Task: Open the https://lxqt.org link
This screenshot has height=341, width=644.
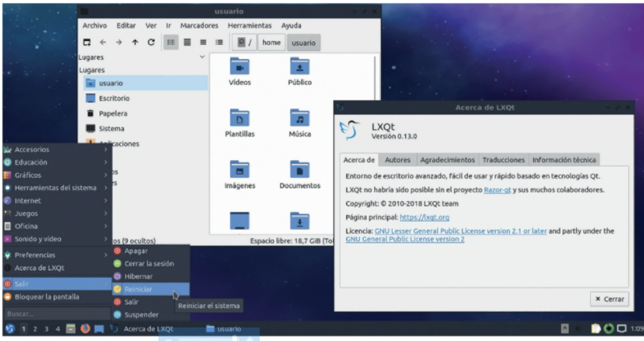Action: (x=425, y=217)
